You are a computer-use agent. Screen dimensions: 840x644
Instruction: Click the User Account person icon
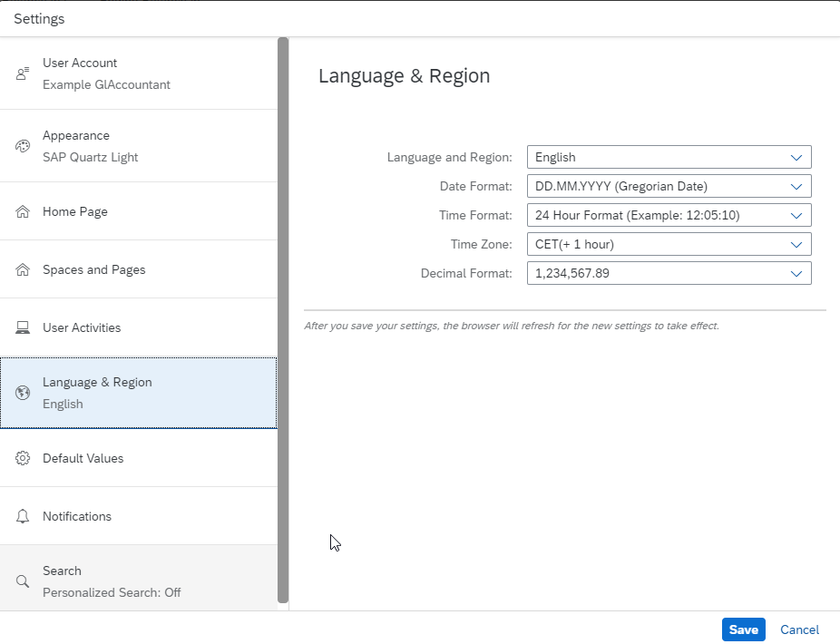[x=23, y=73]
